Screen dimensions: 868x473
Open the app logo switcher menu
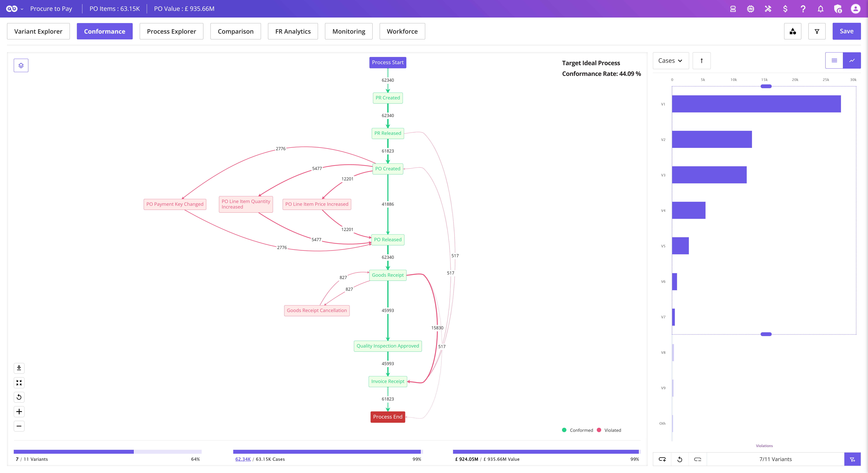click(14, 9)
